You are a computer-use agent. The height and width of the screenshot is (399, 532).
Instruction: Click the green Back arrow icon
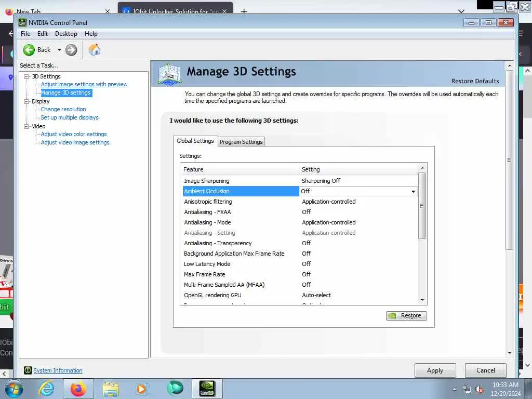29,50
